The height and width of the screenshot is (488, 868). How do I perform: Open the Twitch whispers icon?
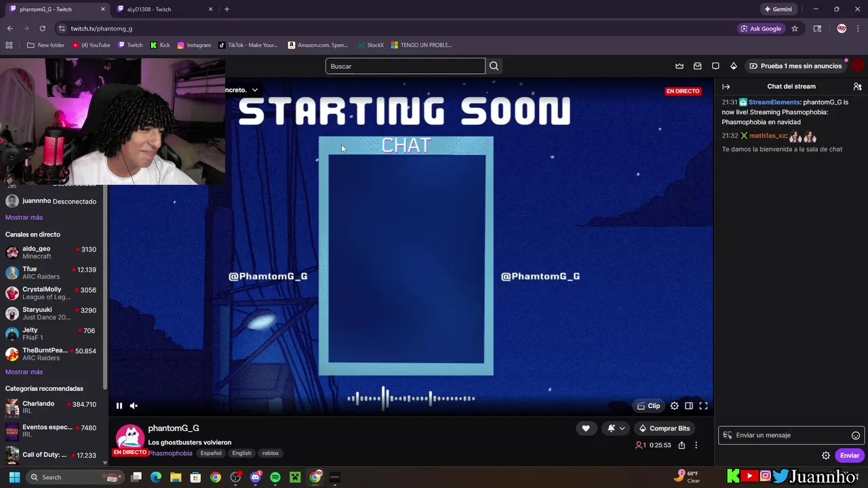715,66
